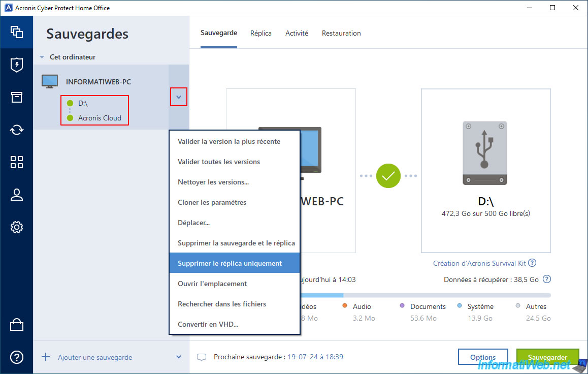Select Ouvrir l'emplacement menu entry

(x=235, y=283)
